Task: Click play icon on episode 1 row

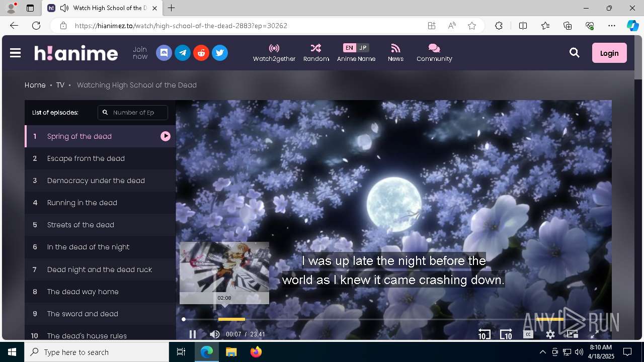Action: [x=166, y=136]
